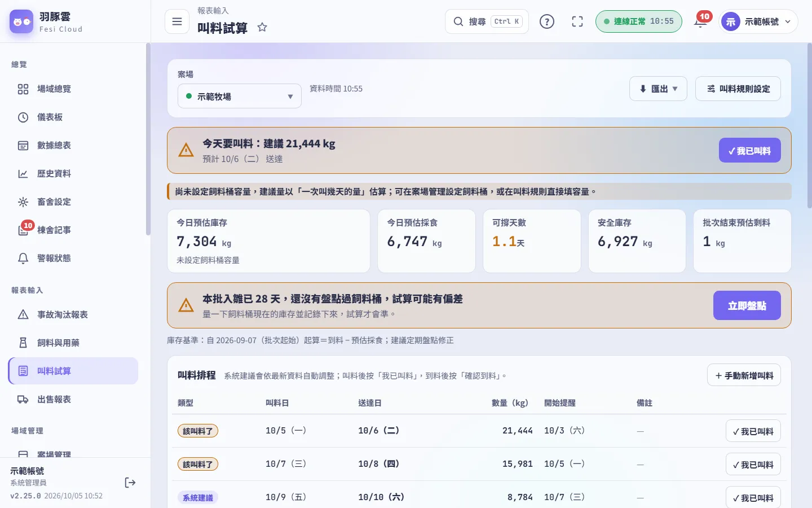812x508 pixels.
Task: Open 歷史資料 in the sidebar
Action: [x=73, y=173]
